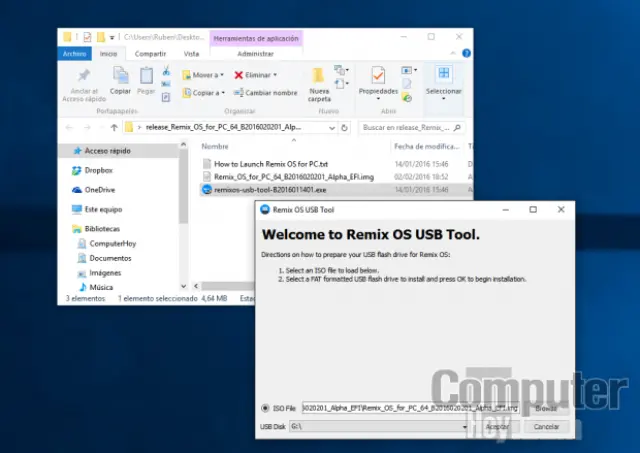Go up one folder level with up arrow
Viewport: 640px width, 453px height.
[115, 128]
